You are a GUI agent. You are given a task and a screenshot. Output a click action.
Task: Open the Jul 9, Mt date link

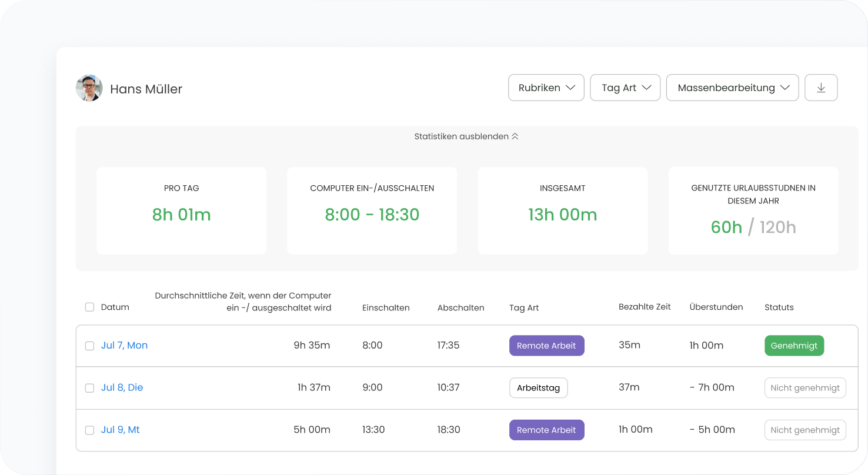120,430
